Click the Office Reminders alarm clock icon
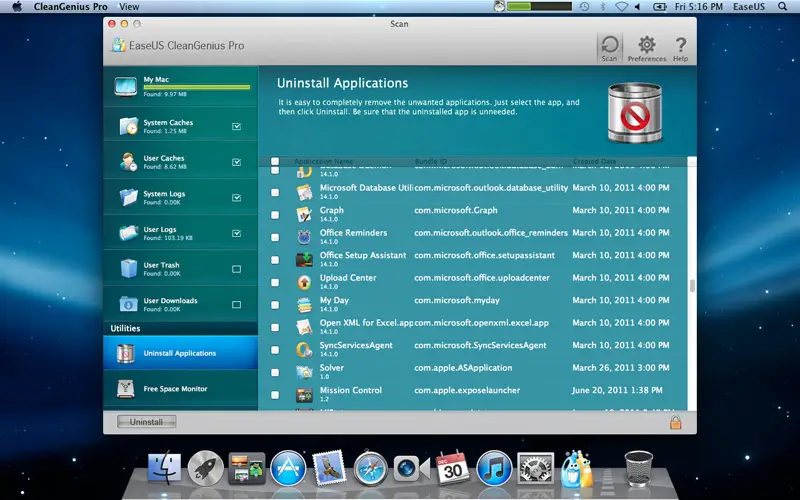This screenshot has height=500, width=800. tap(304, 237)
